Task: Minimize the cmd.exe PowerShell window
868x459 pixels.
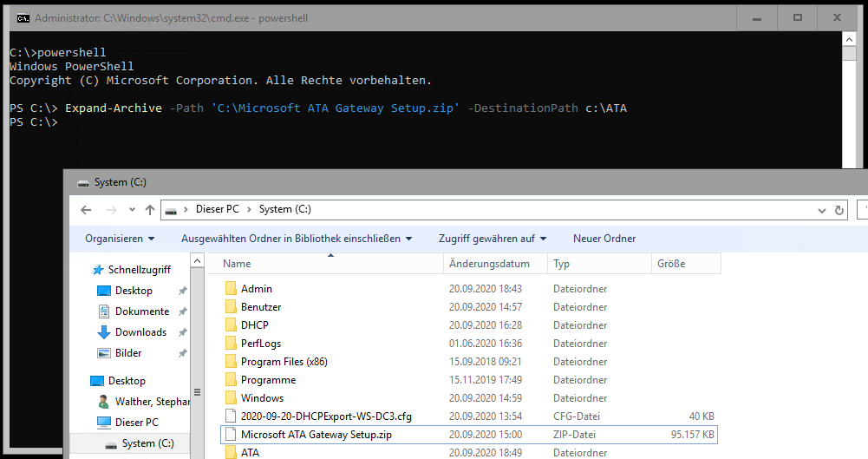Action: [x=757, y=18]
